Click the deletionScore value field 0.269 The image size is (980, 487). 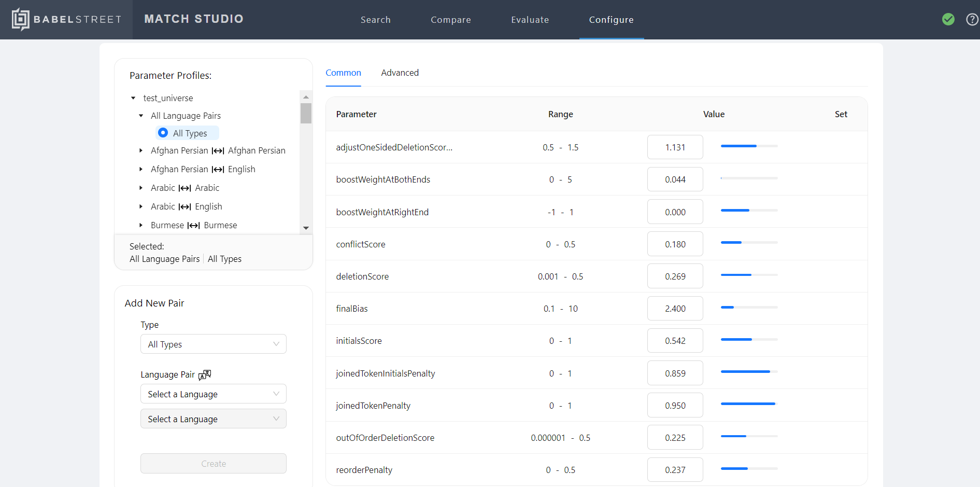click(x=675, y=276)
